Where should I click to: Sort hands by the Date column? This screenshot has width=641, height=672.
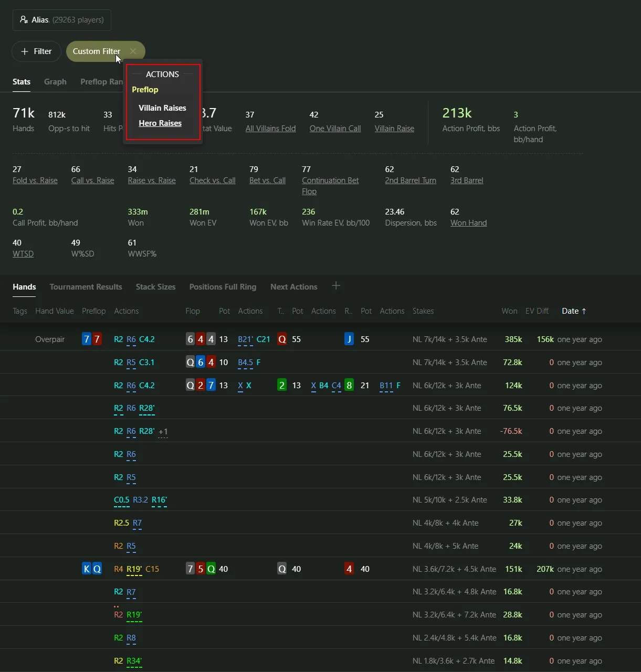pos(573,311)
